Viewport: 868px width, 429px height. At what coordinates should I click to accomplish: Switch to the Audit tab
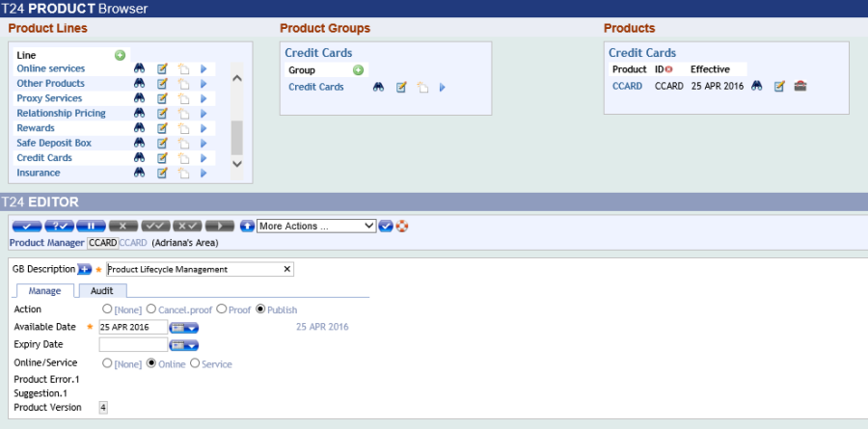[x=102, y=290]
